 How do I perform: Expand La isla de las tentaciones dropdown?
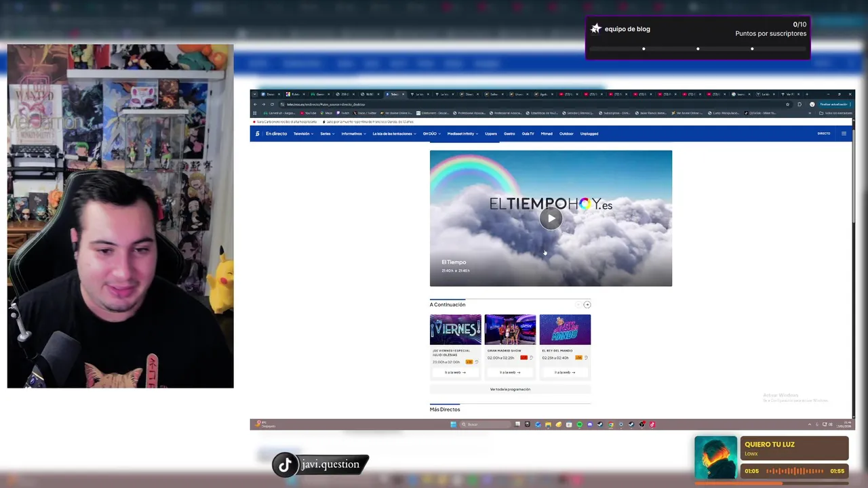pos(394,134)
